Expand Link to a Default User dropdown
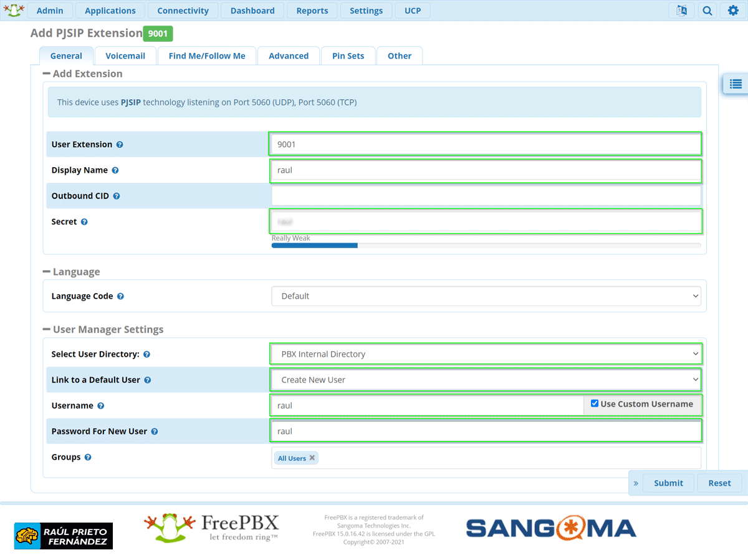 click(x=486, y=380)
